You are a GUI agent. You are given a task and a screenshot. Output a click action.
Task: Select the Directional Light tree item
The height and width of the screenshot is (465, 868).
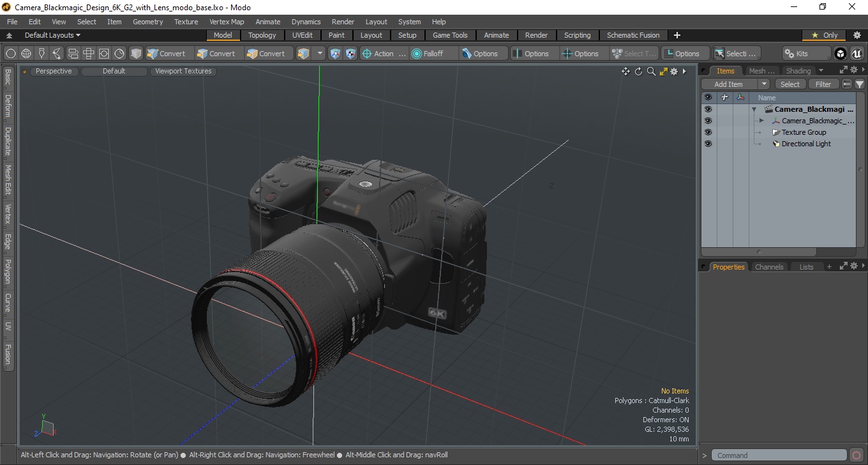click(806, 144)
